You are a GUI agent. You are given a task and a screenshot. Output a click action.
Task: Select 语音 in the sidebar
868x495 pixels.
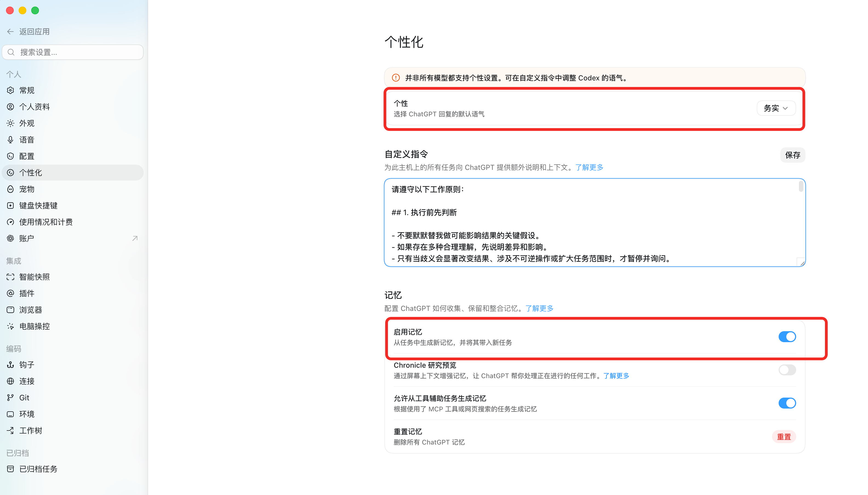(x=72, y=140)
